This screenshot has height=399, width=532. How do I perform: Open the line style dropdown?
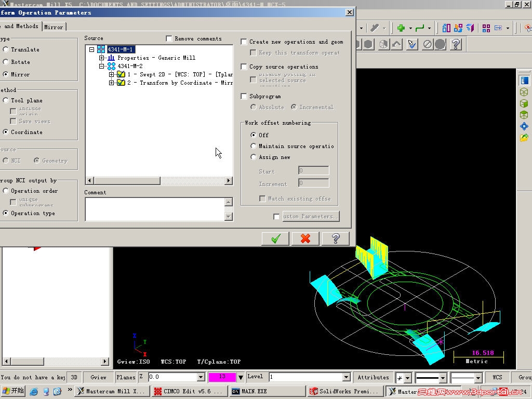443,378
